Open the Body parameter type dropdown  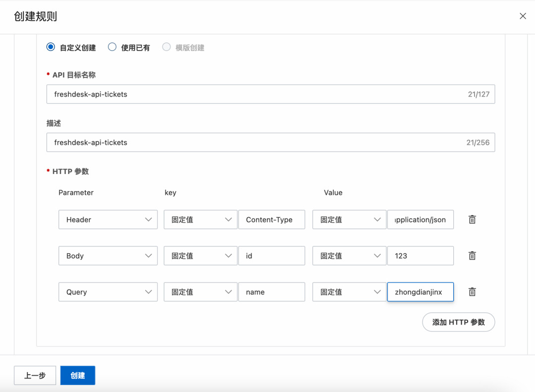[108, 256]
